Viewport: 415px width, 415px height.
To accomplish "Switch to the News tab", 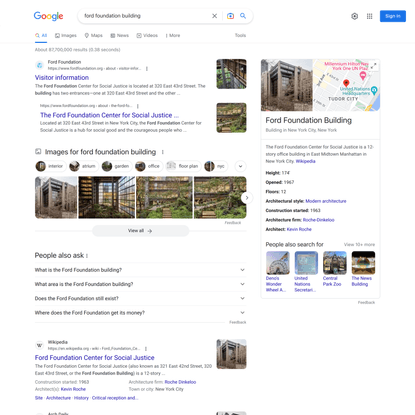I will point(120,35).
